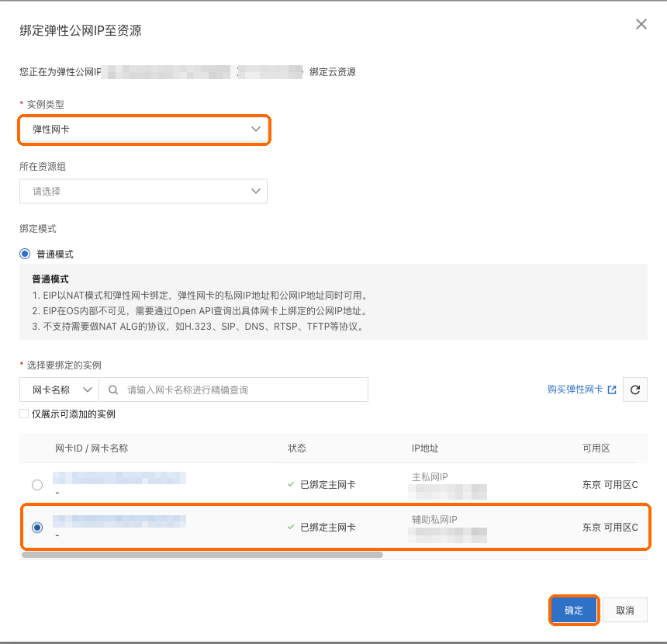The height and width of the screenshot is (644, 667).
Task: Click the horizontal scrollbar under the table
Action: pyautogui.click(x=202, y=555)
